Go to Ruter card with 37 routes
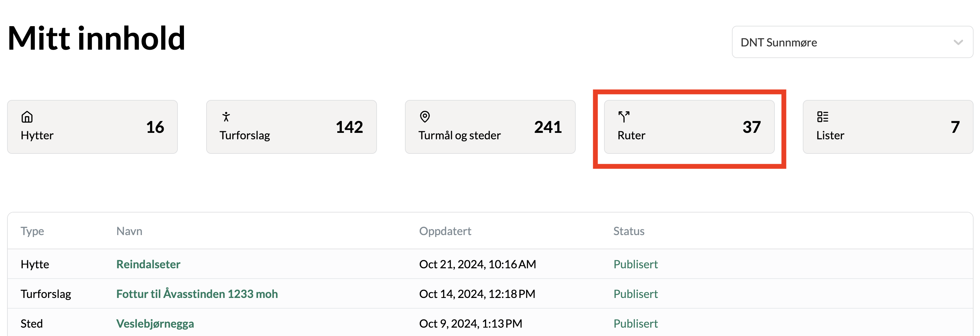Screen dimensions: 980x336 [688, 127]
